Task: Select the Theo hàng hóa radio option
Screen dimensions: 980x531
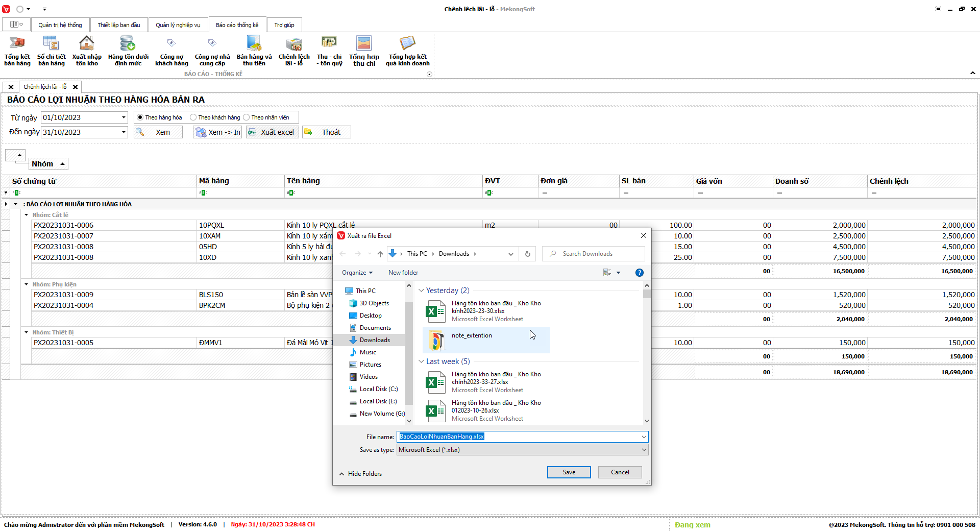Action: [x=140, y=117]
